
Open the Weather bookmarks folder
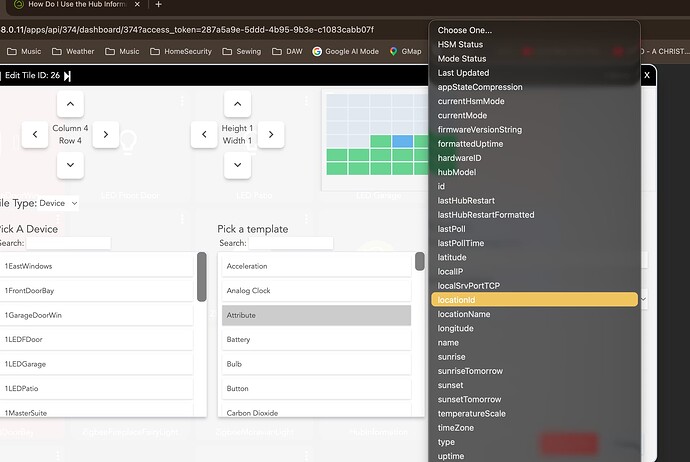click(73, 51)
